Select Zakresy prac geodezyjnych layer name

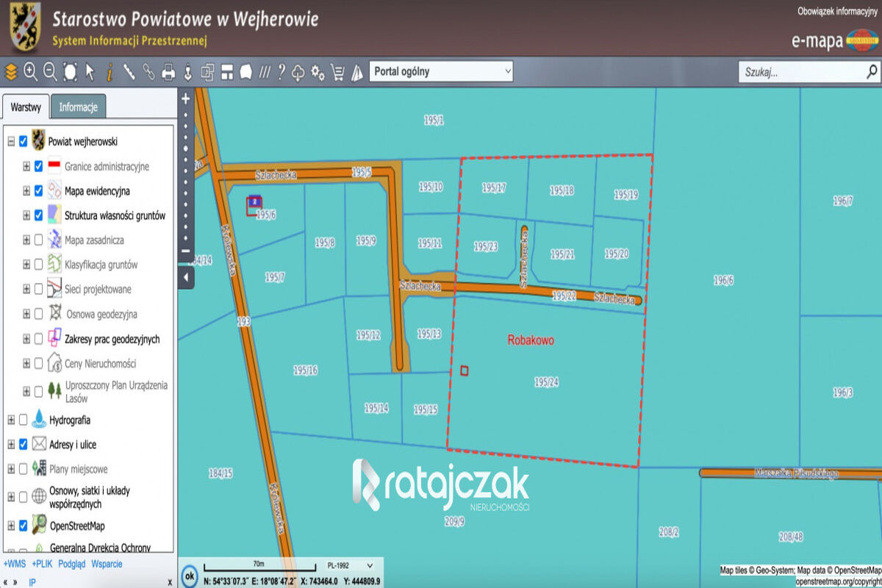coord(112,339)
